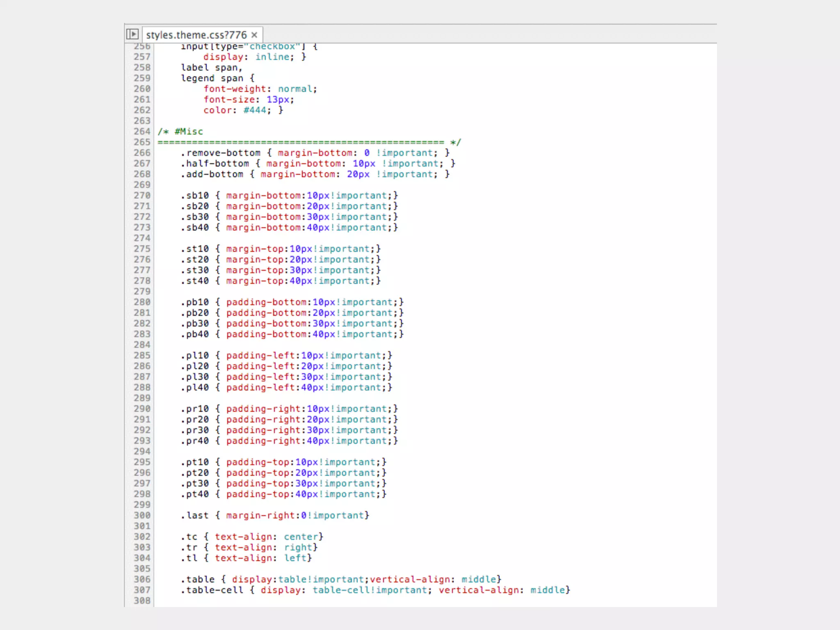The width and height of the screenshot is (840, 630).
Task: Click line number 264 in gutter
Action: pos(142,132)
